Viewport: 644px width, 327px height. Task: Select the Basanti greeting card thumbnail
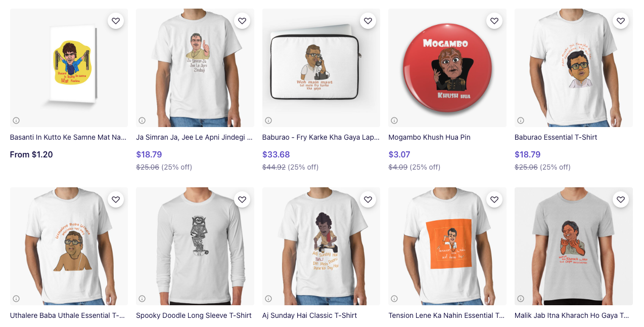point(69,68)
